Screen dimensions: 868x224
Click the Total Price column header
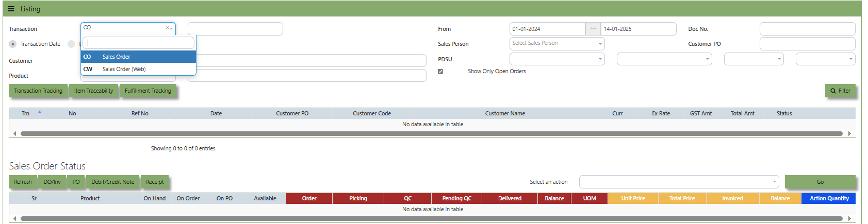tap(682, 198)
